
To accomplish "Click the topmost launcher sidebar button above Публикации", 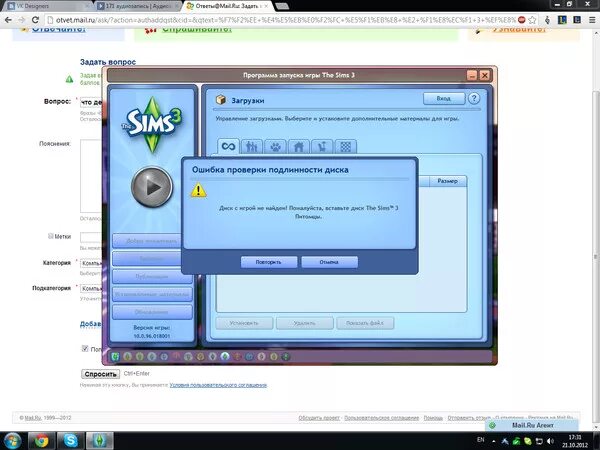I will (x=147, y=241).
